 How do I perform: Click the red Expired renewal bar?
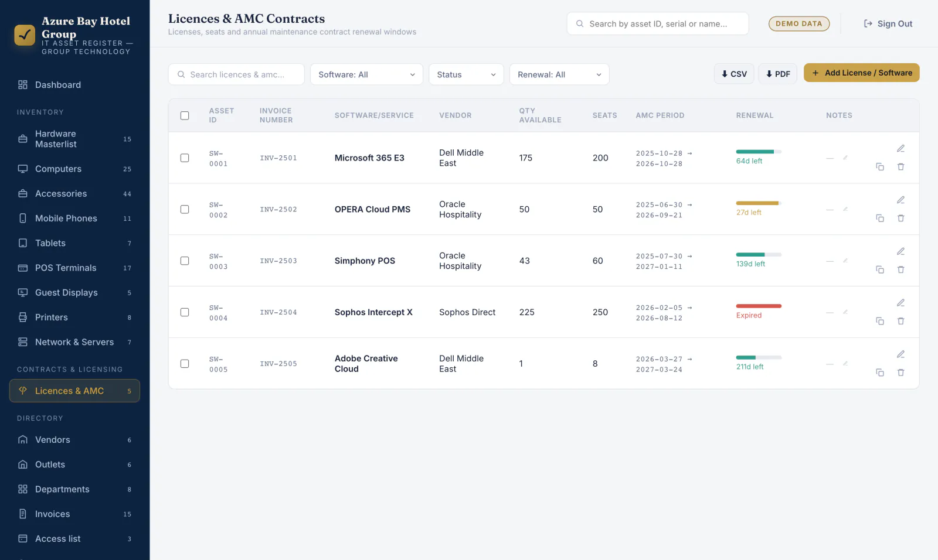759,306
